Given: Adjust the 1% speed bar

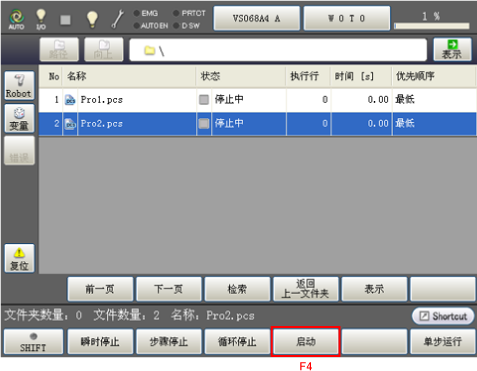Looking at the screenshot, I should click(431, 26).
